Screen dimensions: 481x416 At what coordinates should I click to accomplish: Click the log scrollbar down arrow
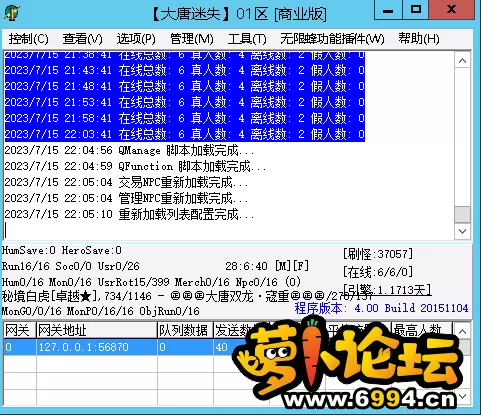tap(462, 231)
